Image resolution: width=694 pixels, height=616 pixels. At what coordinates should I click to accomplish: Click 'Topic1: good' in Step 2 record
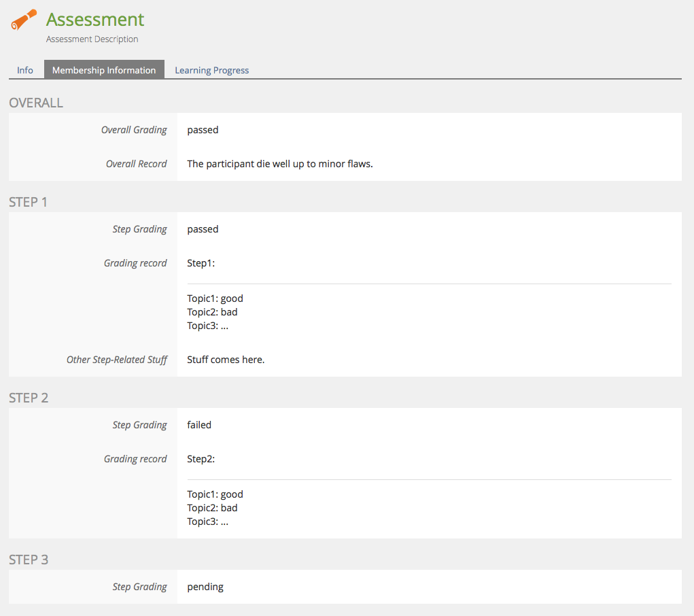tap(215, 494)
